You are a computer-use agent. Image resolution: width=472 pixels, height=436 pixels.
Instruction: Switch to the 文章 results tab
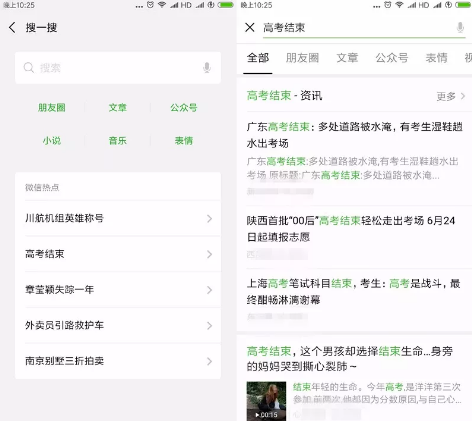point(347,58)
